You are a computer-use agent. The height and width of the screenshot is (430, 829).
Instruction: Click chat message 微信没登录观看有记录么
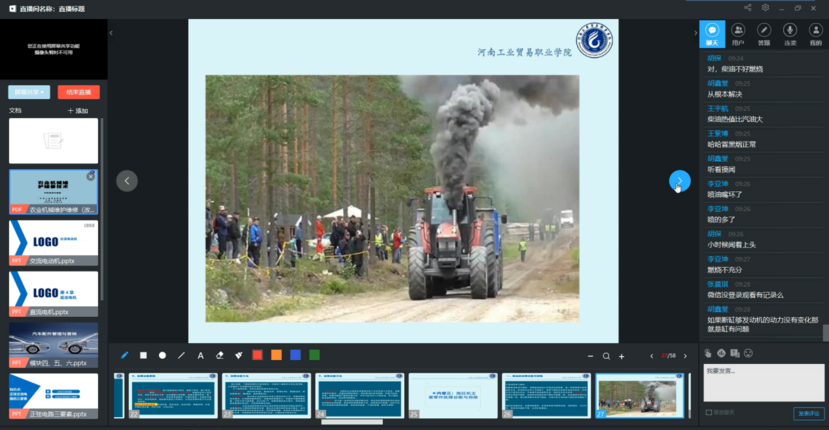[x=745, y=295]
